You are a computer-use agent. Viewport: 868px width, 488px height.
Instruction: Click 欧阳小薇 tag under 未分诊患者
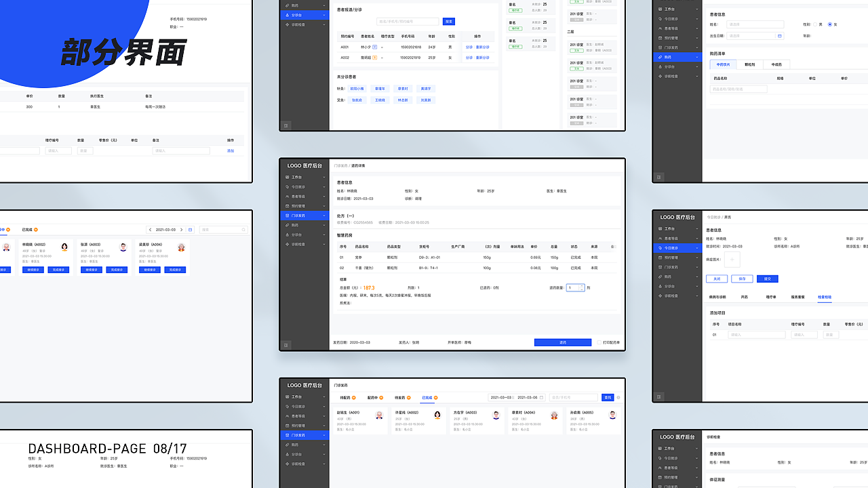point(357,89)
